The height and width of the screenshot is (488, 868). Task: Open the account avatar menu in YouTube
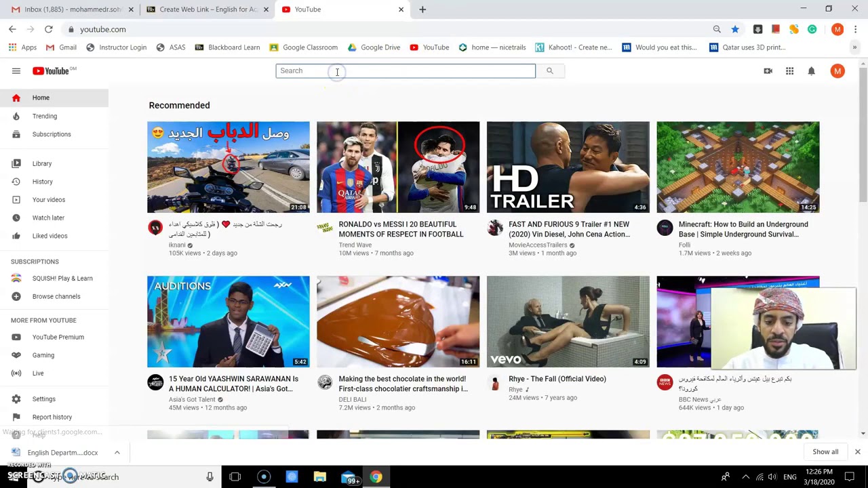click(837, 70)
